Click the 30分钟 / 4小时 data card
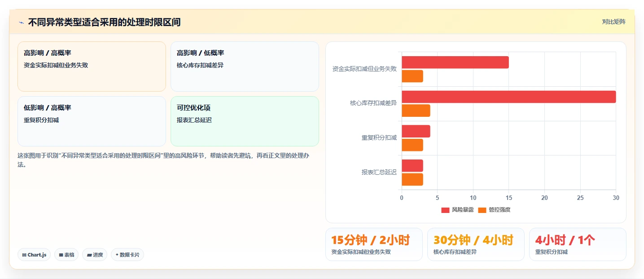 pyautogui.click(x=476, y=244)
